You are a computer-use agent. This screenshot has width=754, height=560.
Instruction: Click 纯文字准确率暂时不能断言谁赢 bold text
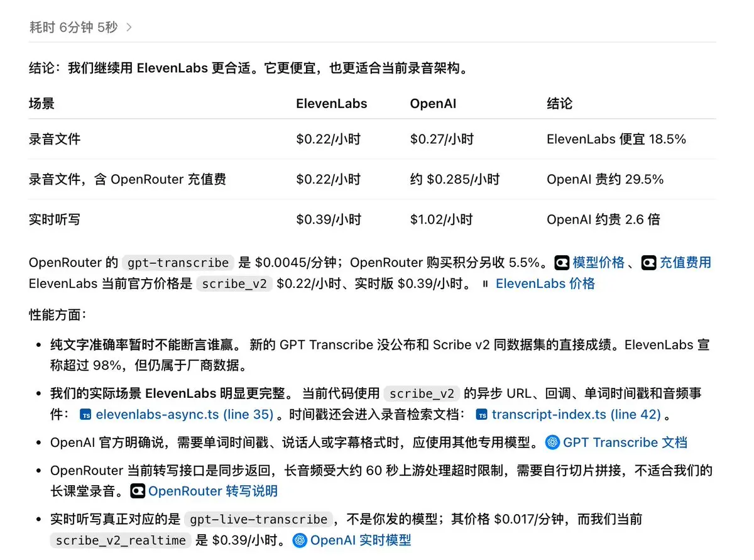tap(144, 344)
